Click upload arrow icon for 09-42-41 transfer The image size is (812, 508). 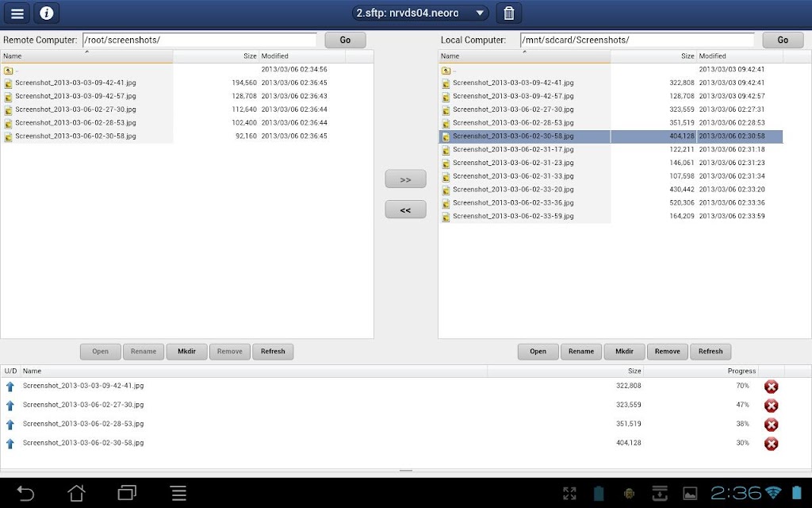[x=10, y=387]
